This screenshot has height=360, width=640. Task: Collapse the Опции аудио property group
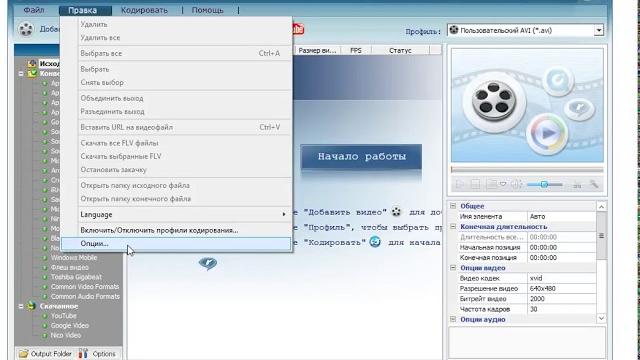click(453, 319)
